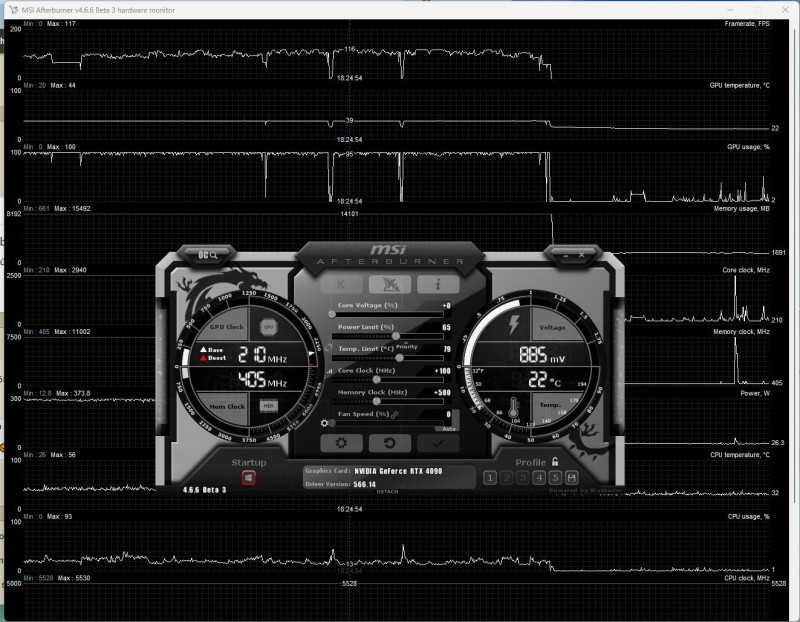This screenshot has height=622, width=800.
Task: Click the Temp. Limit 79 value field
Action: click(447, 349)
